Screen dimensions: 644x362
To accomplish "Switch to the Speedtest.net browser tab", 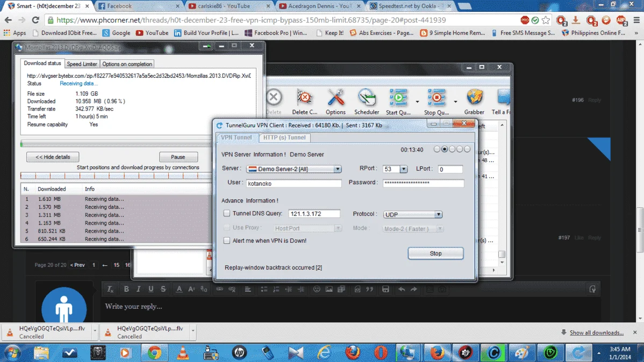I will coord(411,6).
